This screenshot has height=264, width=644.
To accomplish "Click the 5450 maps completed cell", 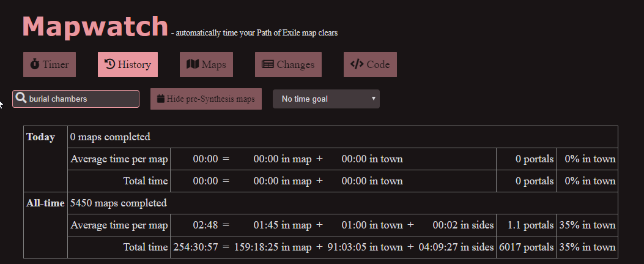I will [119, 203].
